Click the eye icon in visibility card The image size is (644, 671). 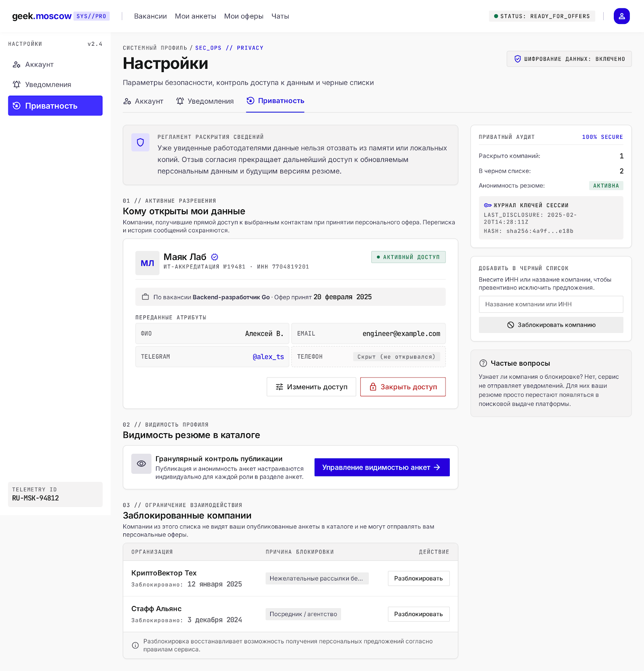141,464
